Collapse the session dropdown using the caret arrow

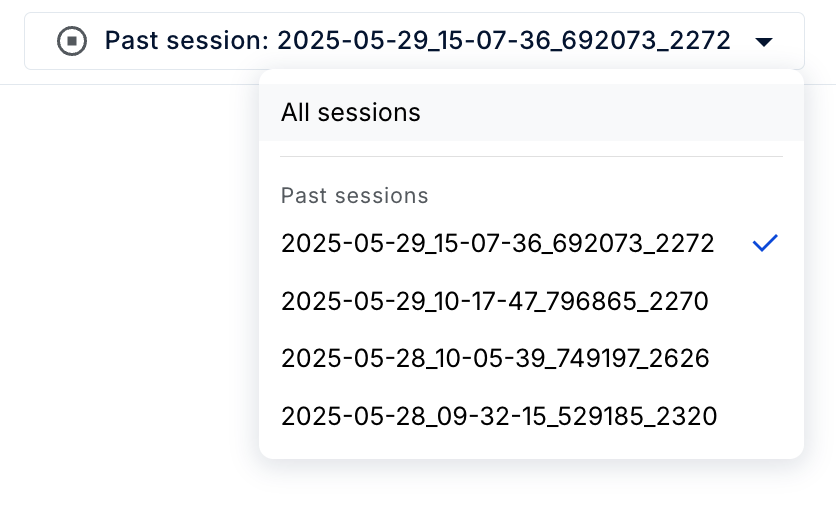coord(764,42)
